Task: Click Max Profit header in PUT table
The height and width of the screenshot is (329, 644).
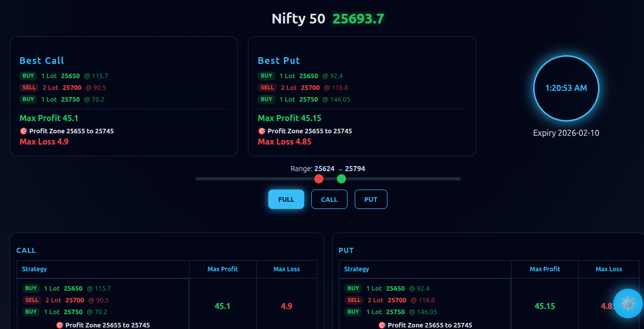Action: pos(545,269)
